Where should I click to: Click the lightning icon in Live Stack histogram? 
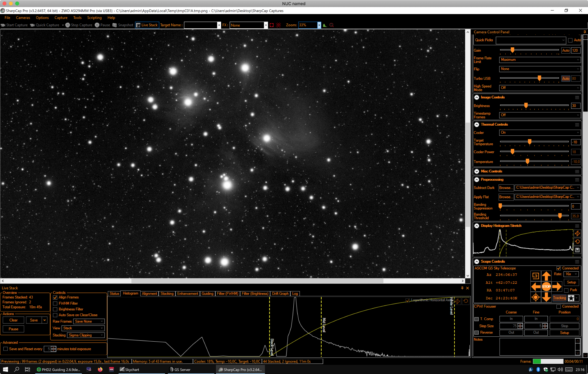pos(458,301)
